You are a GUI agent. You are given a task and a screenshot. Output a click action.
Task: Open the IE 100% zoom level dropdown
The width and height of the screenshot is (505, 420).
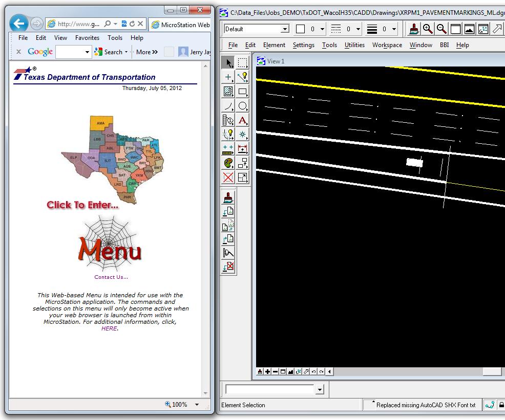(197, 405)
